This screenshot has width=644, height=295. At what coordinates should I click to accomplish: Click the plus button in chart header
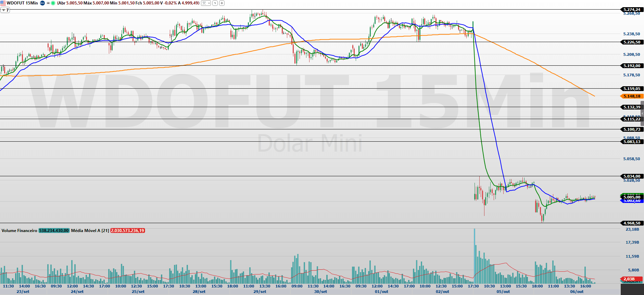(222, 3)
